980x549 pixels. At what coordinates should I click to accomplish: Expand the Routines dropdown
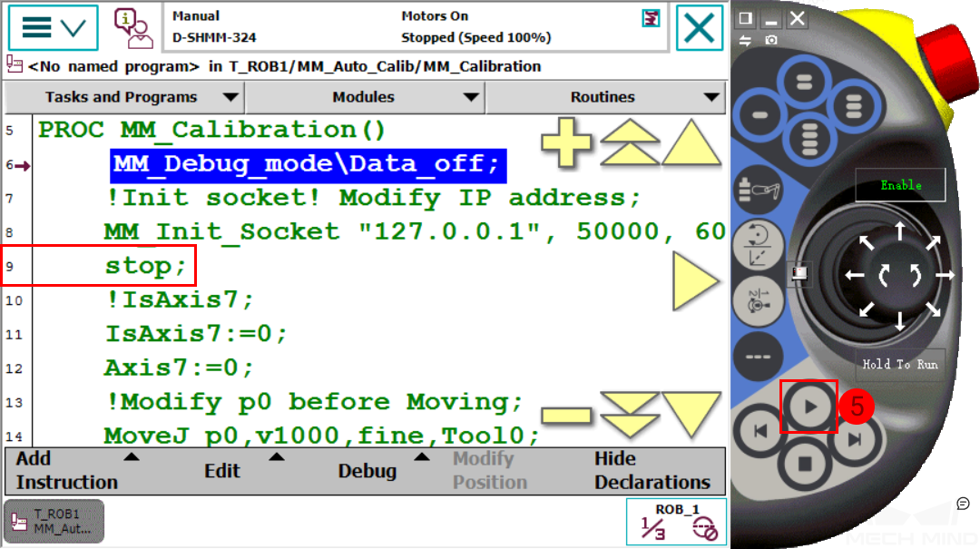tap(605, 97)
